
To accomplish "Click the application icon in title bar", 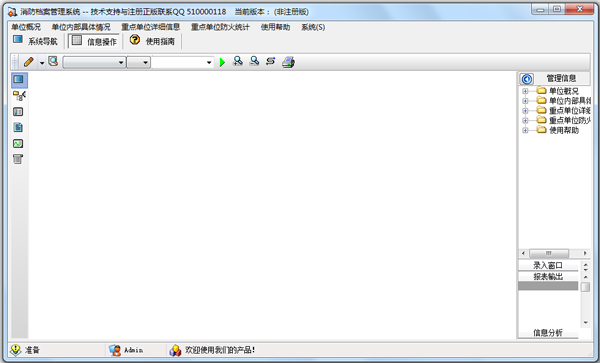I will (x=12, y=12).
